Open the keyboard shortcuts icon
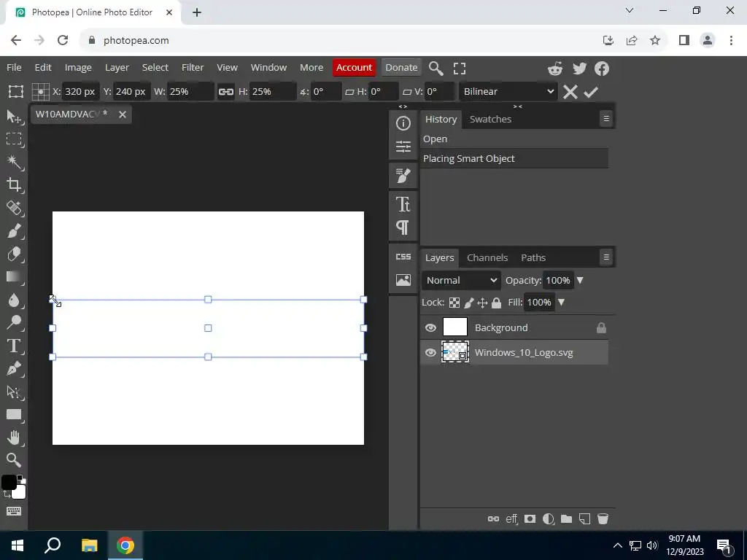 (14, 511)
